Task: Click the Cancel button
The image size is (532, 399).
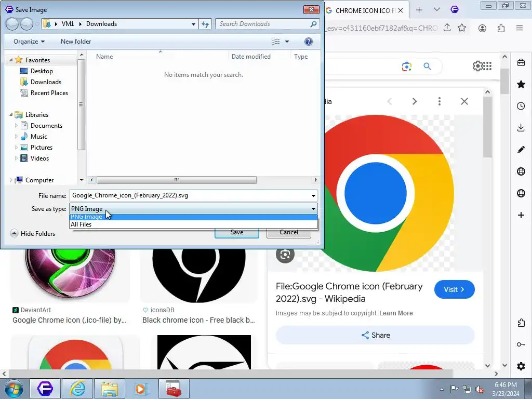Action: click(x=289, y=232)
